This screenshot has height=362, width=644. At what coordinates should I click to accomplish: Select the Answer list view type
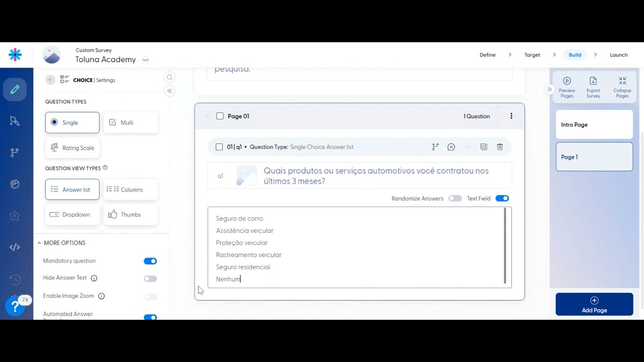click(x=72, y=190)
